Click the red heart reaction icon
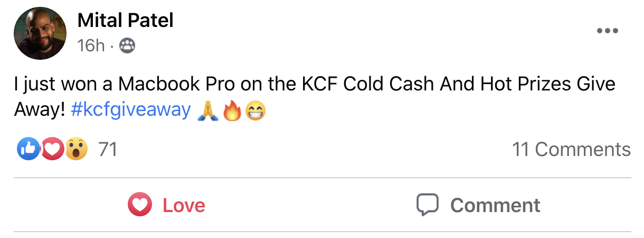644x238 pixels. pyautogui.click(x=52, y=150)
